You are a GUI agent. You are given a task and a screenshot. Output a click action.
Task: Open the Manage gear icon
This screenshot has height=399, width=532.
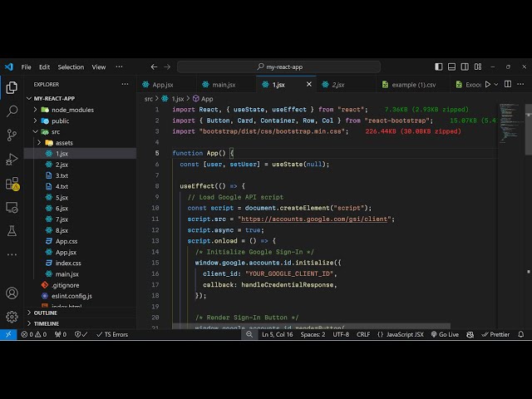point(12,317)
